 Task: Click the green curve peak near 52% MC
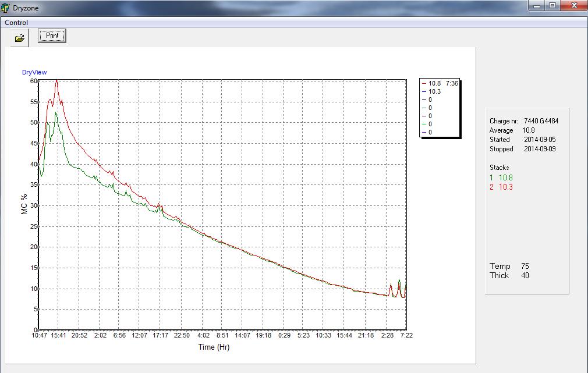pyautogui.click(x=56, y=112)
